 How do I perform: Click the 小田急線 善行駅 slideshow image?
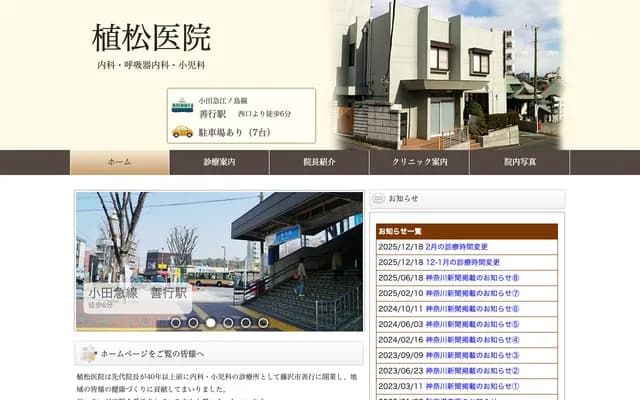219,261
